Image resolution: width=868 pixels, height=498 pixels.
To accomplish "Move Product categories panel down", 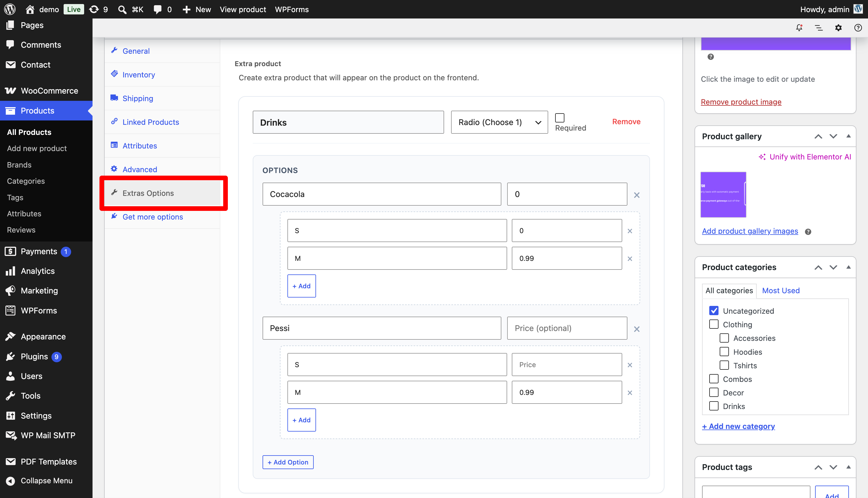I will click(x=833, y=267).
